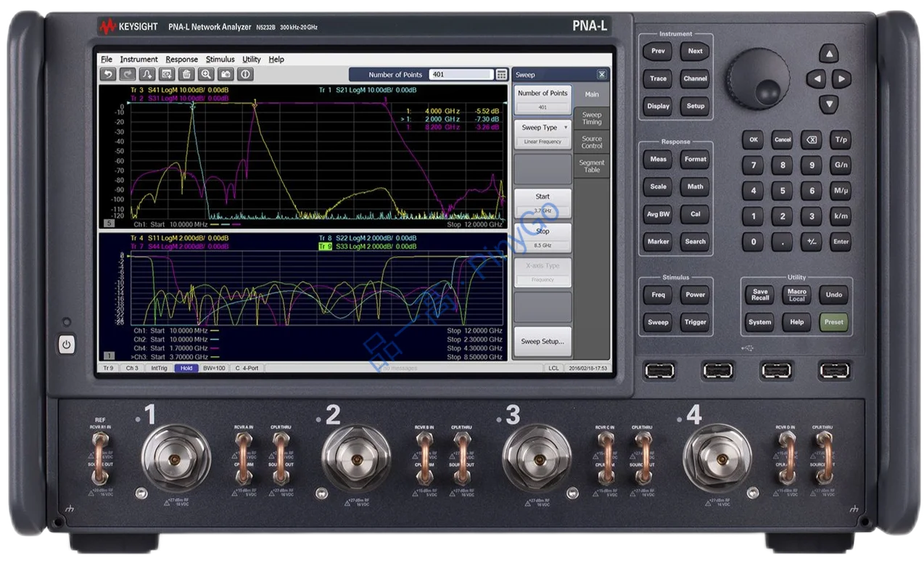Open the File menu
This screenshot has height=566, width=924.
click(x=107, y=60)
